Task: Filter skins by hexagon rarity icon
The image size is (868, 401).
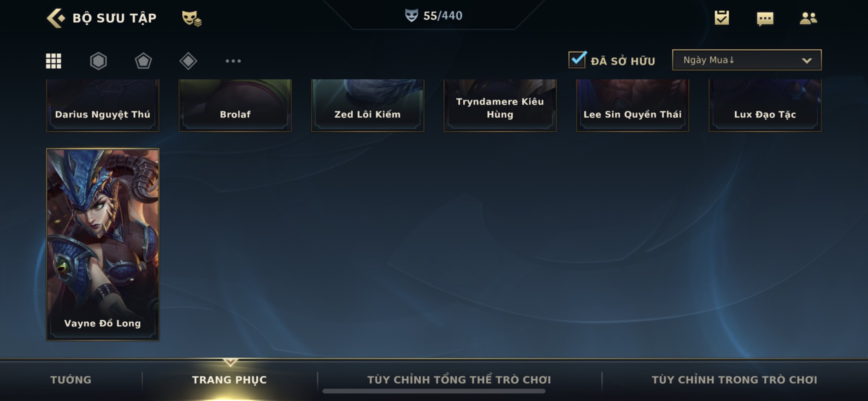Action: [x=98, y=61]
